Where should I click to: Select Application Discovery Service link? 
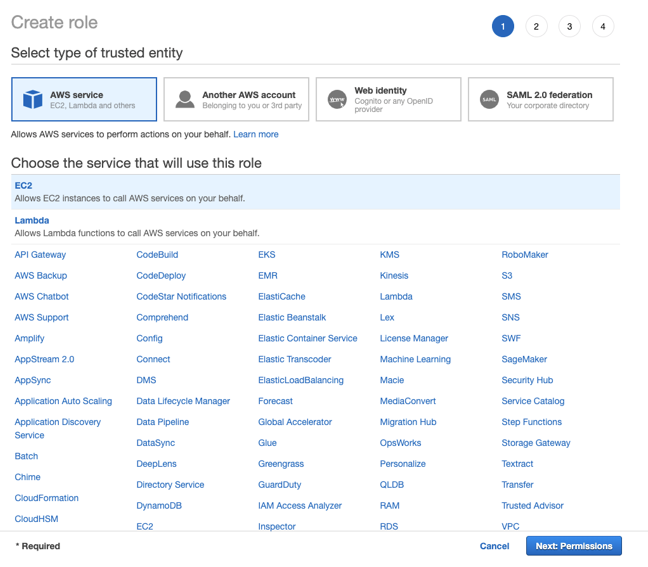(57, 429)
